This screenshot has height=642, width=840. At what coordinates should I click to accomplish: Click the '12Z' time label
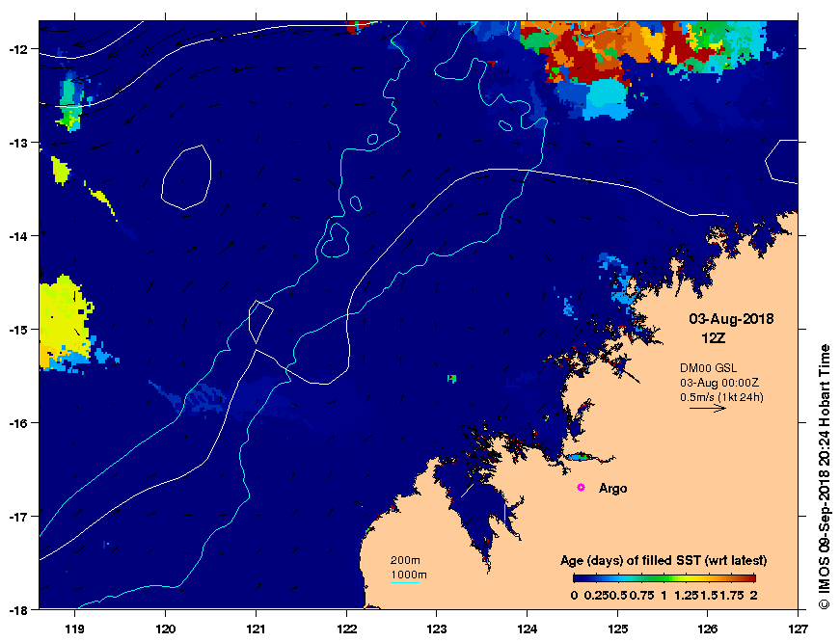click(x=713, y=338)
